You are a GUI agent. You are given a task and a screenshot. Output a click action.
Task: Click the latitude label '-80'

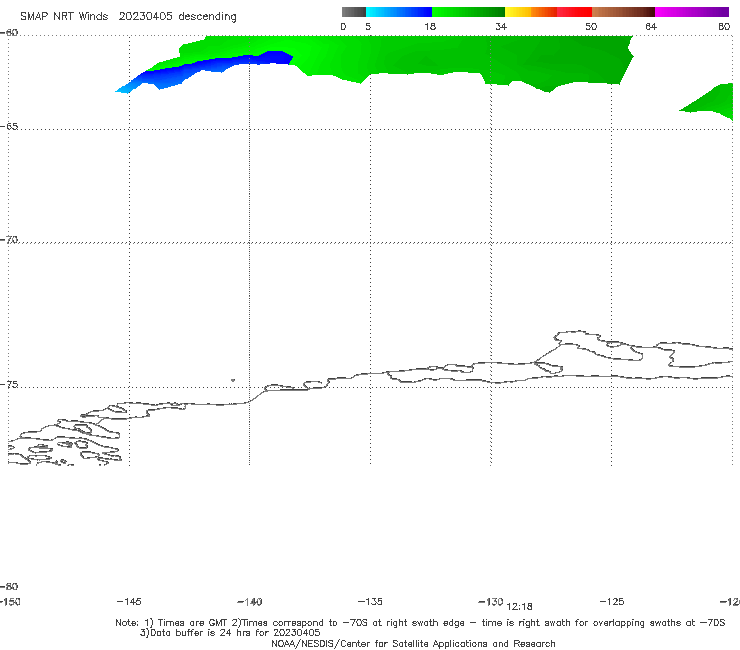point(9,586)
